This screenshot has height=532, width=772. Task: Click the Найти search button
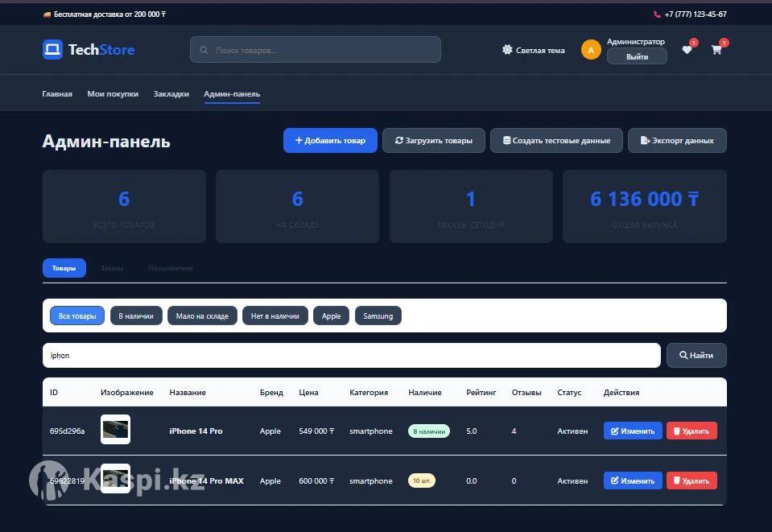(x=696, y=355)
